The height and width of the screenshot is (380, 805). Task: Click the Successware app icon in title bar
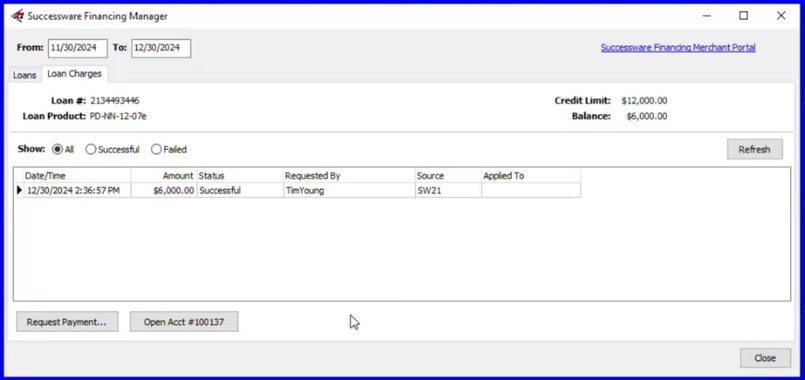17,16
